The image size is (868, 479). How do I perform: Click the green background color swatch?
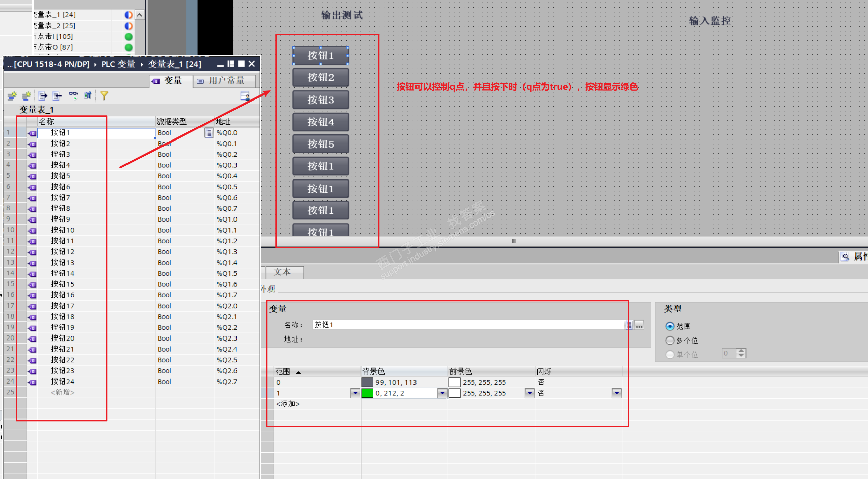click(367, 393)
